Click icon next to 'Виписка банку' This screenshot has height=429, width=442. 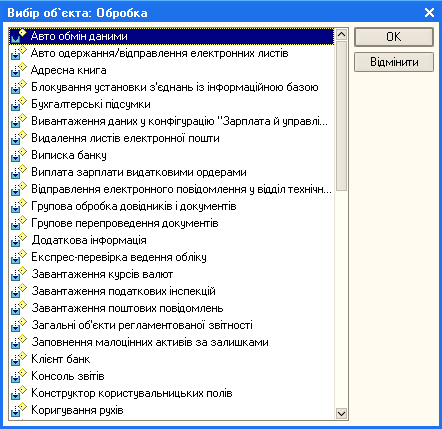pyautogui.click(x=18, y=155)
